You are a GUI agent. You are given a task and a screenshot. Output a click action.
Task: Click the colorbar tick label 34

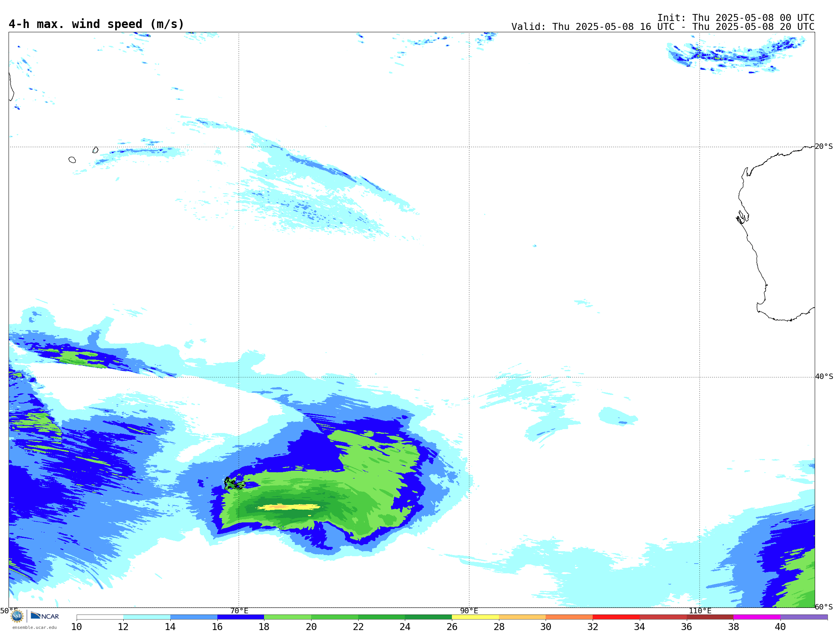pyautogui.click(x=639, y=627)
